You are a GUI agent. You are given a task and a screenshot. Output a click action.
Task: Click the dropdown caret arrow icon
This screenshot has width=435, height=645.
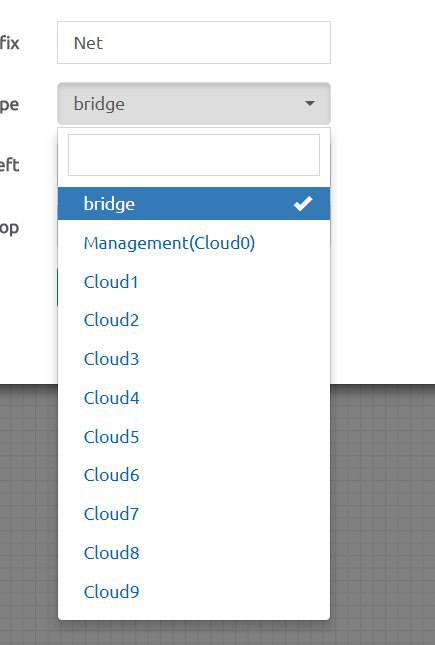point(310,103)
